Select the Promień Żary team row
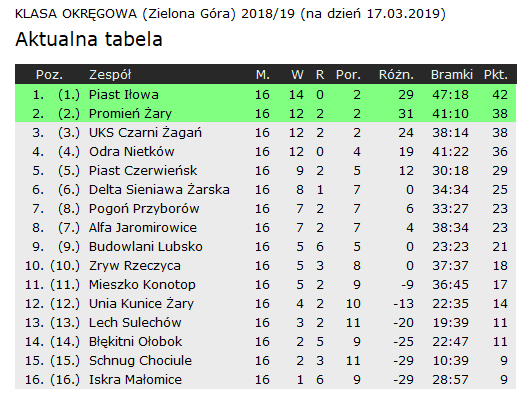The image size is (531, 396). coord(266,113)
